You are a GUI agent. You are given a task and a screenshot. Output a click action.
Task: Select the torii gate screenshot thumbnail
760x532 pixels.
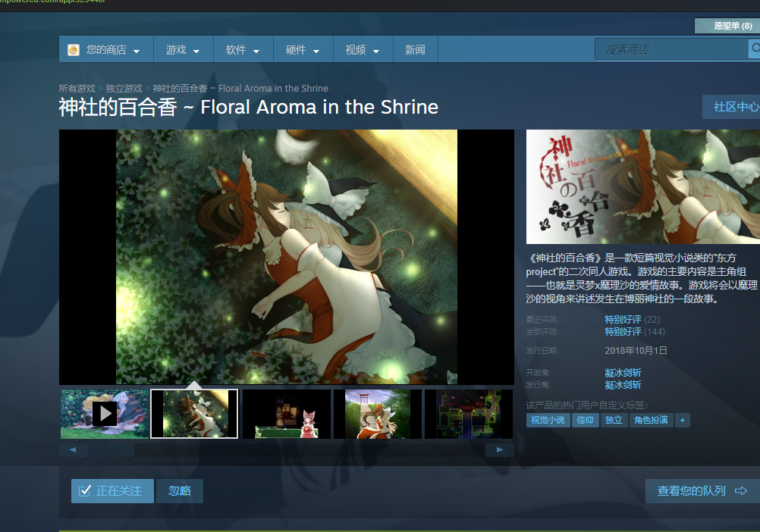point(378,414)
